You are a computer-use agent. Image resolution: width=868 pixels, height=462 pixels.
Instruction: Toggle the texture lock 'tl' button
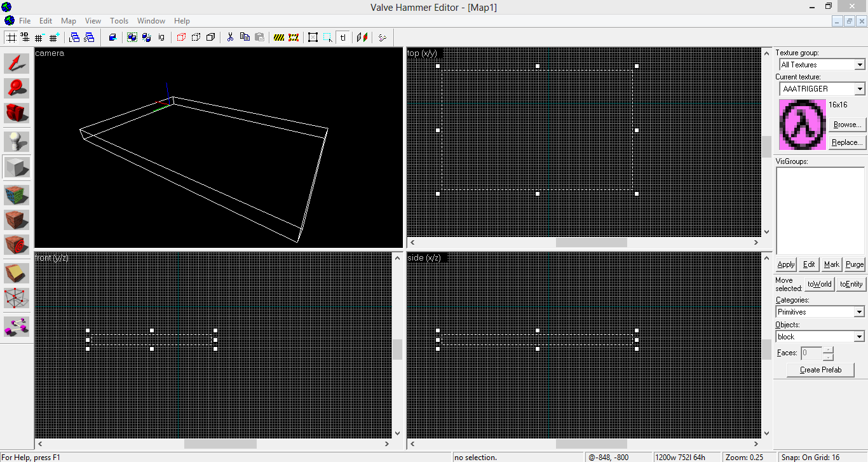pos(343,37)
